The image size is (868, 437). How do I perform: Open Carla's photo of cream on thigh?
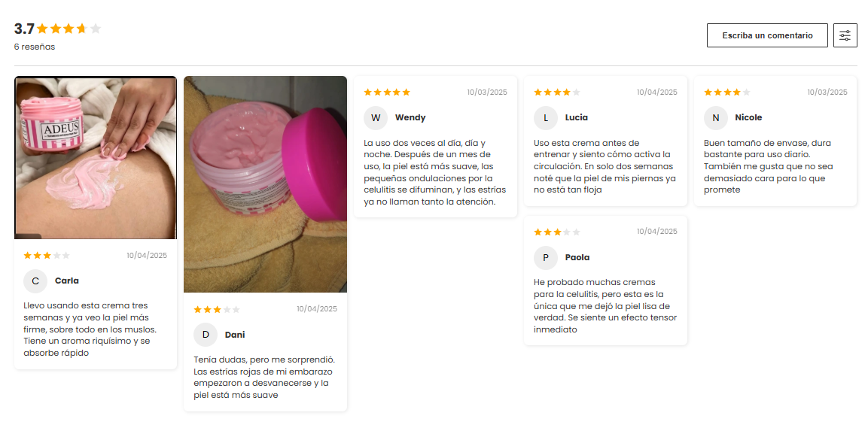click(96, 158)
